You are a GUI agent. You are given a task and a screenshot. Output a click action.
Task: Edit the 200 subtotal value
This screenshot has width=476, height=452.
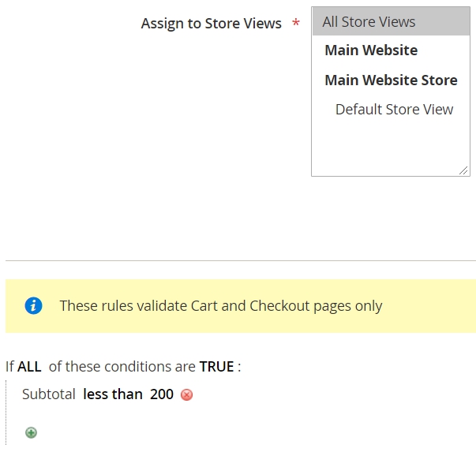(162, 394)
